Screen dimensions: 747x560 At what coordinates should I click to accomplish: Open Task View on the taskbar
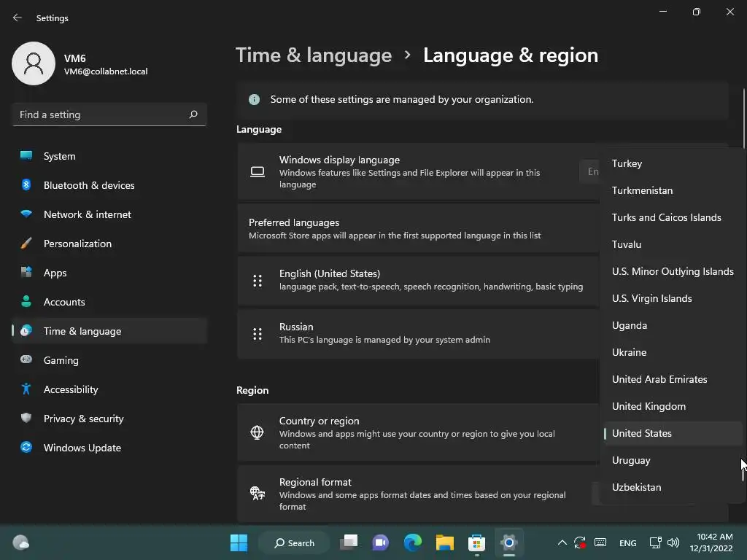349,542
